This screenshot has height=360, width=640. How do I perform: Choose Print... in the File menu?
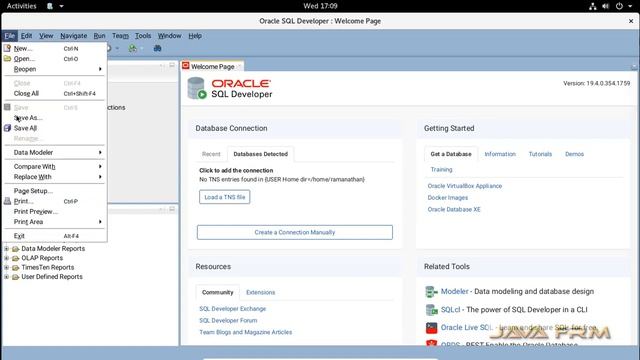[x=54, y=201]
